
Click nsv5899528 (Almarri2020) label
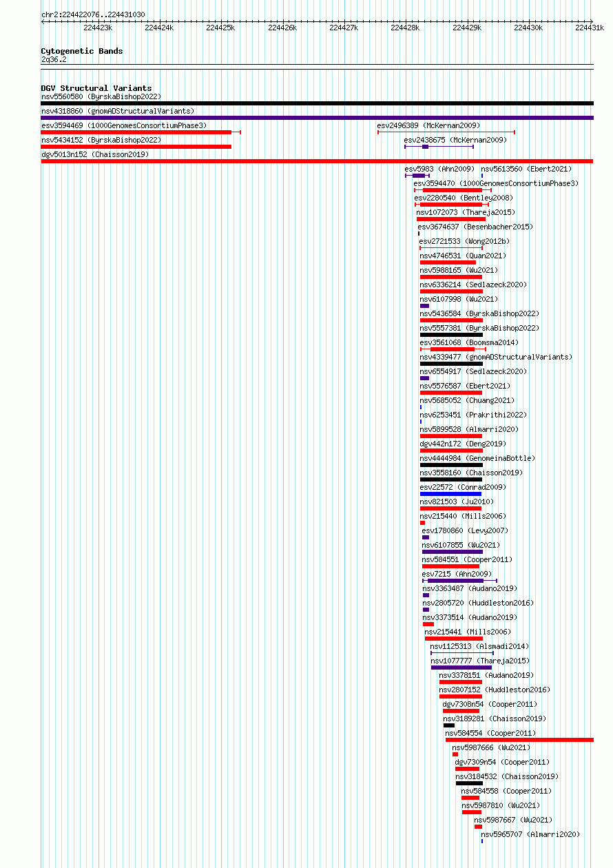tap(469, 429)
